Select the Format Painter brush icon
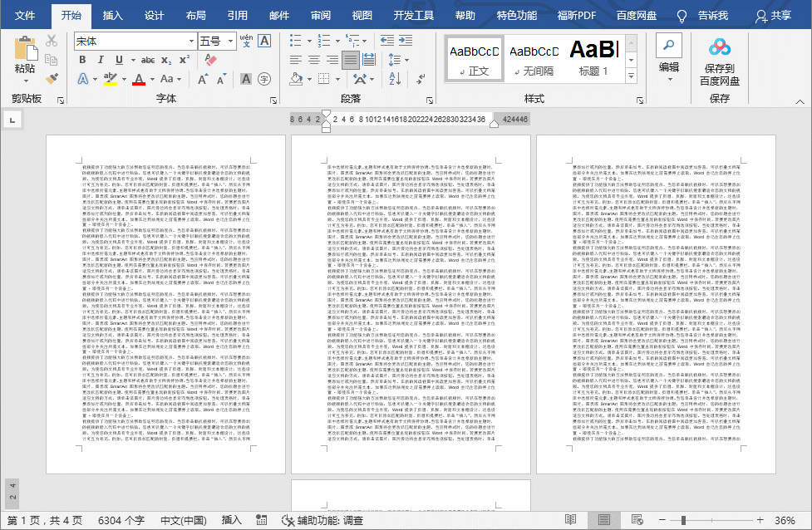The image size is (812, 530). tap(52, 79)
